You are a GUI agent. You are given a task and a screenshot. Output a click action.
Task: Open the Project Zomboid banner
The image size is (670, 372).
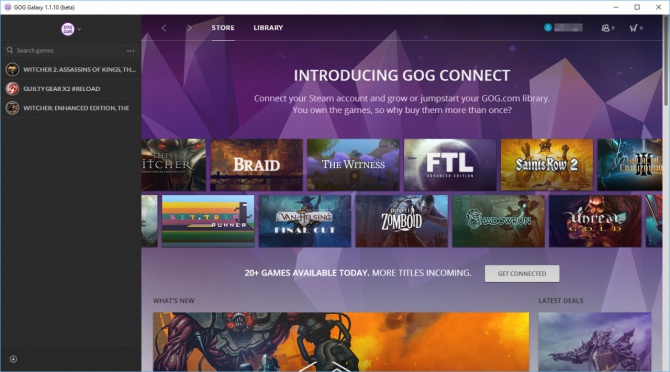click(402, 221)
